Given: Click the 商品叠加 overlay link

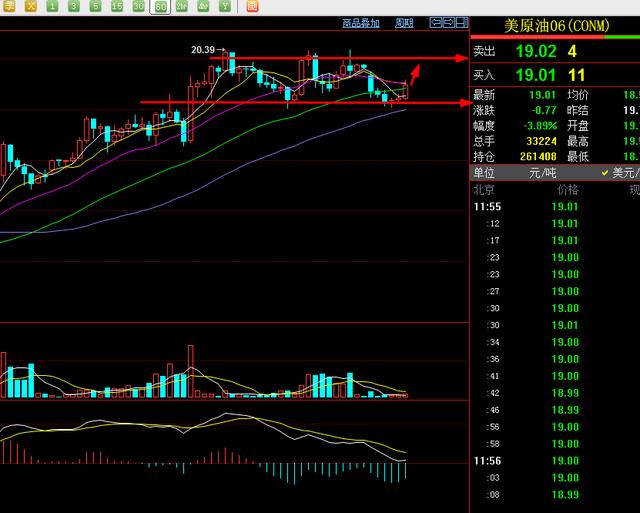Looking at the screenshot, I should (x=361, y=22).
